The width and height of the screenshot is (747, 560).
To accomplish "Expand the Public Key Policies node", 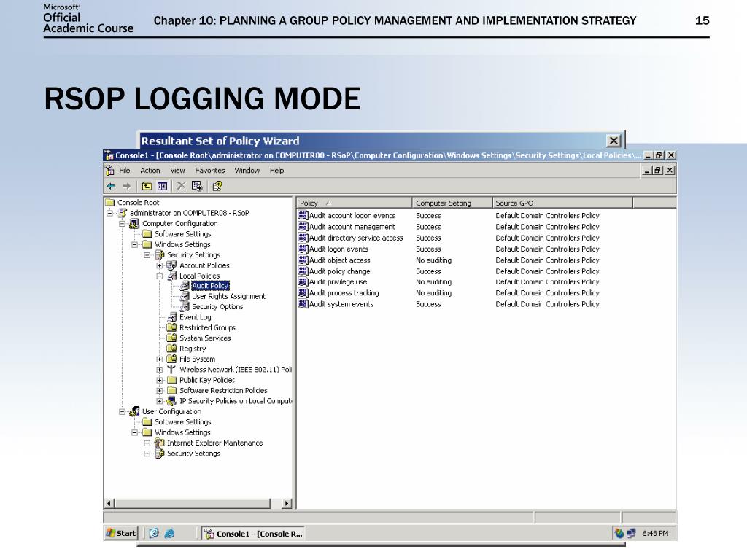I will [x=160, y=380].
